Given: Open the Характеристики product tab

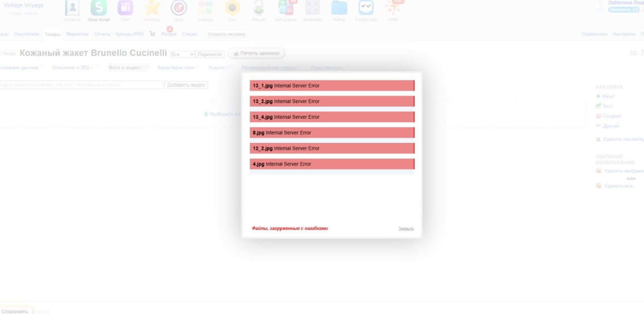Looking at the screenshot, I should pos(175,67).
